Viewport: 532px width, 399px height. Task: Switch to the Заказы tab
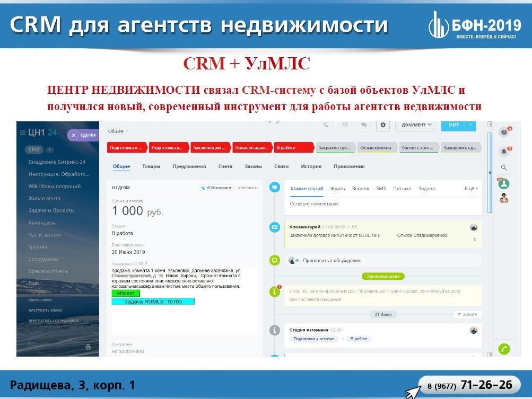[253, 166]
